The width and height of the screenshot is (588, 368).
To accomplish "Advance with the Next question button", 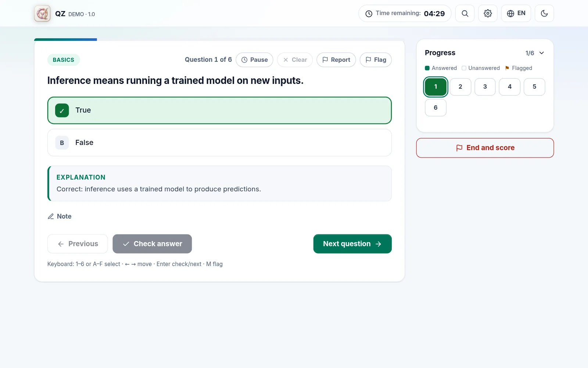I will [352, 244].
